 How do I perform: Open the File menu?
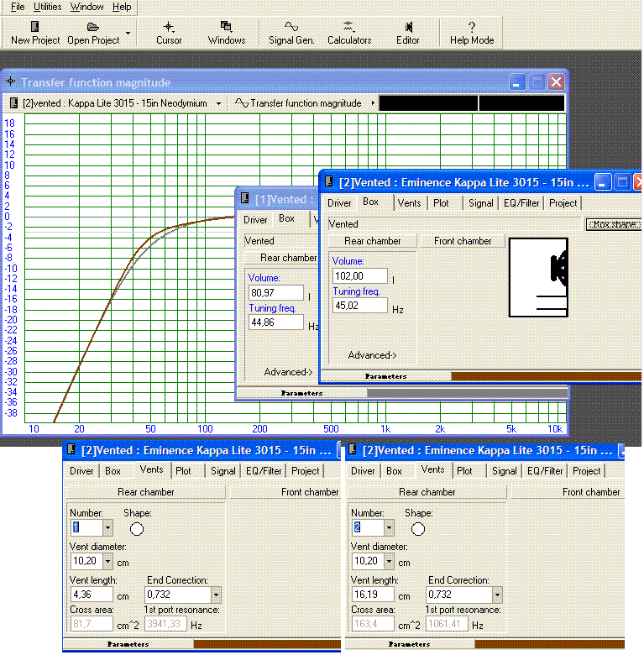[x=18, y=7]
